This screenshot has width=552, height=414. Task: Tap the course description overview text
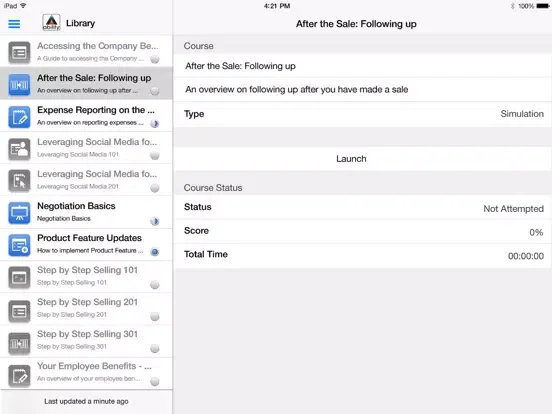[x=297, y=89]
